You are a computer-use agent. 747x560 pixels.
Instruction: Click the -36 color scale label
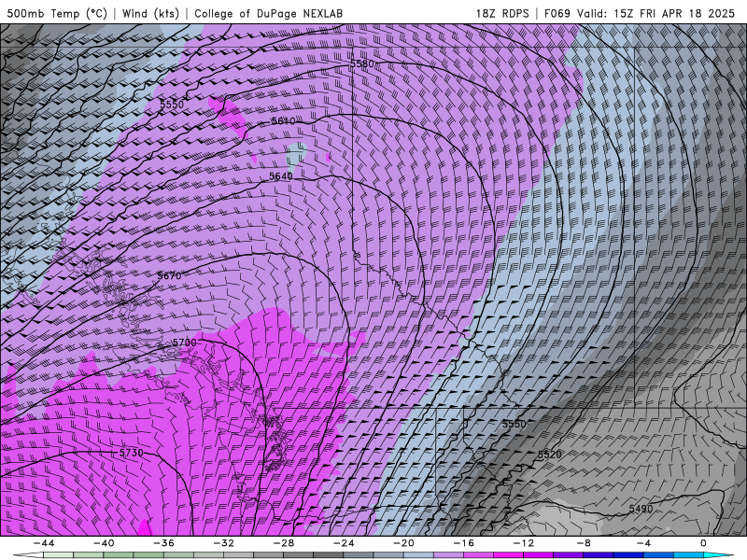point(163,543)
